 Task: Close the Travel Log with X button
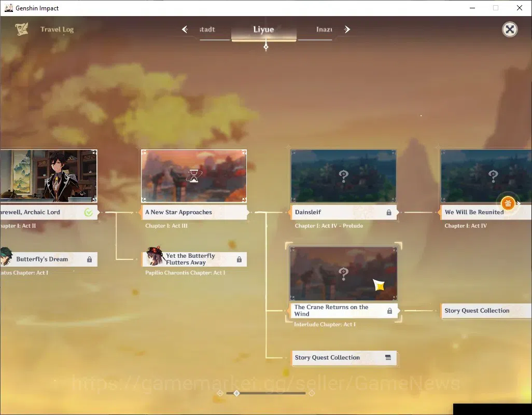(510, 30)
